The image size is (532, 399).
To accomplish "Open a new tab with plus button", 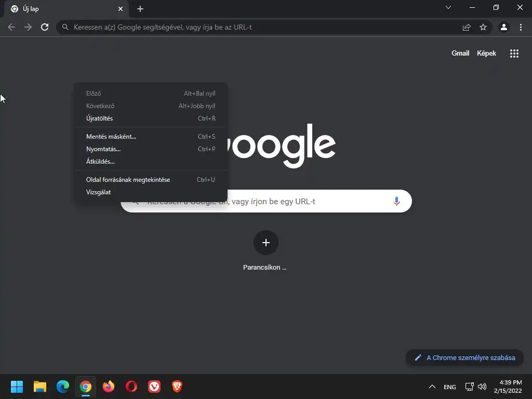I will coord(140,9).
